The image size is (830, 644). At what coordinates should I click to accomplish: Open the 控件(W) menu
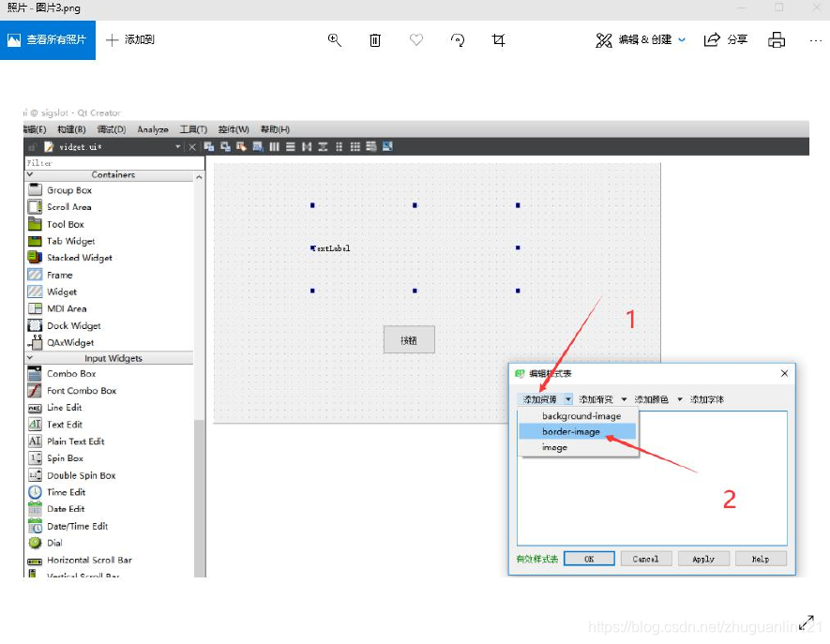pyautogui.click(x=234, y=129)
